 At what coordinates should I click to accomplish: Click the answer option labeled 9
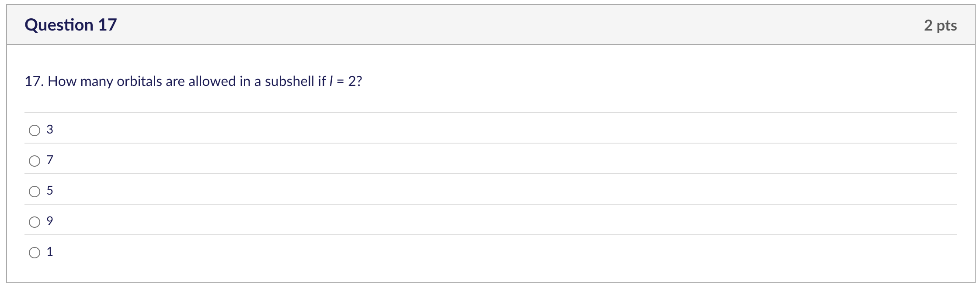point(49,222)
